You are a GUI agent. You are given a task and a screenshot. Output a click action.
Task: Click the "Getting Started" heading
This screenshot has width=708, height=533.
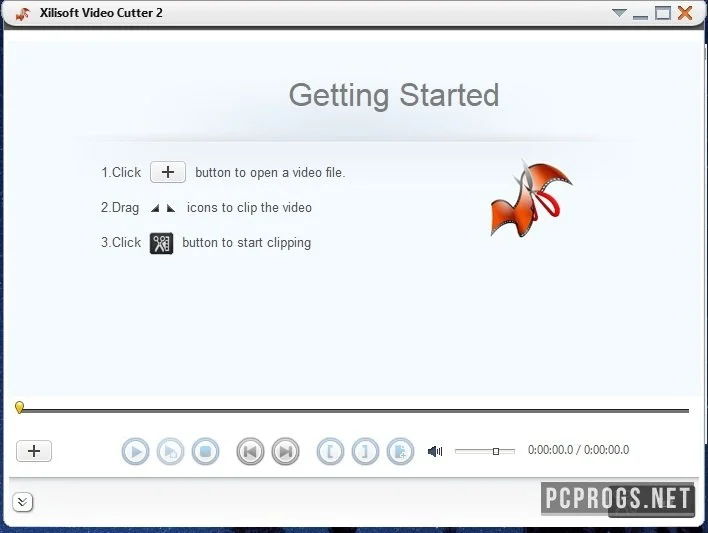(394, 95)
